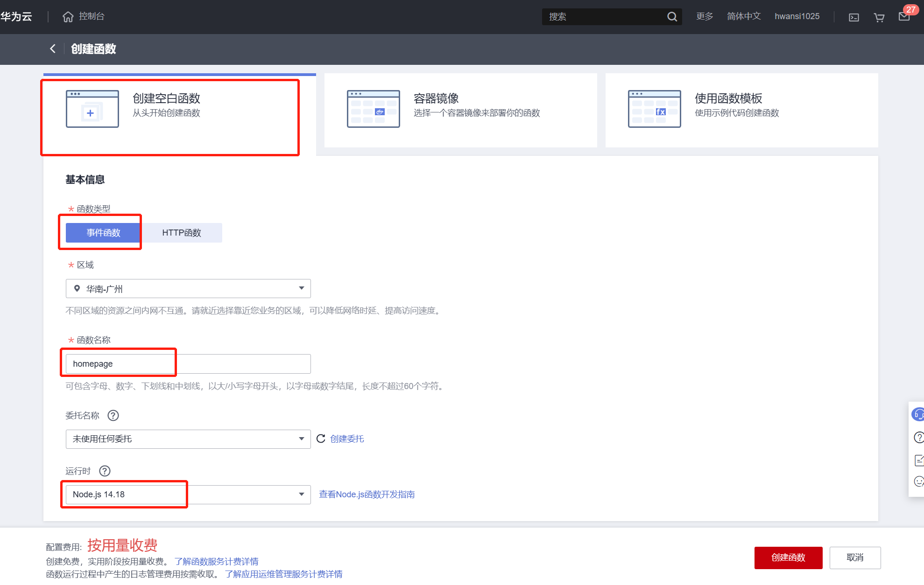Screen dimensions: 924x585
Task: Click the help icon next to 运行时
Action: pyautogui.click(x=105, y=471)
